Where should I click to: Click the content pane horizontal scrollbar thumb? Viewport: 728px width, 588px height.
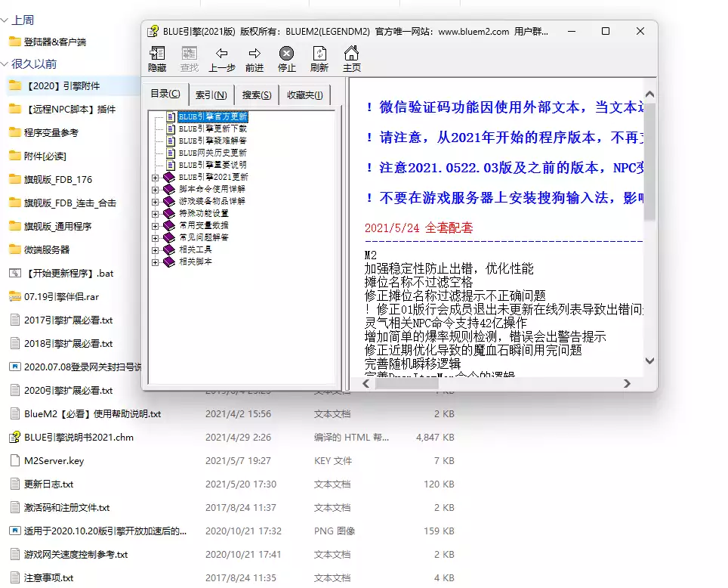pos(407,383)
